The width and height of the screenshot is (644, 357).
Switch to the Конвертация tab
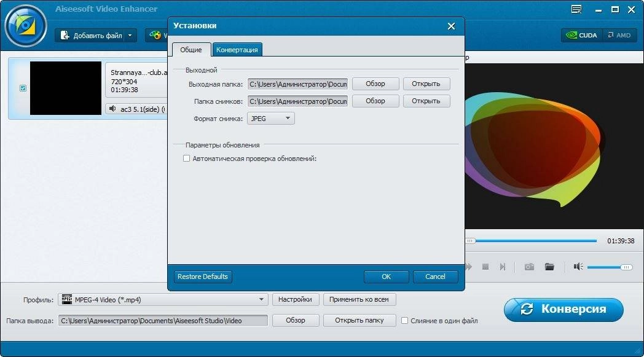(x=237, y=50)
